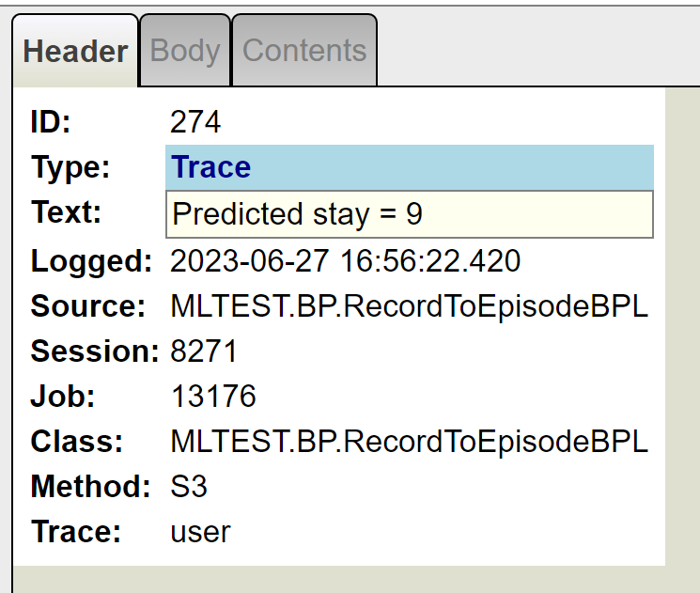Click the Source row's MLTEST.BP.RecordToEpisodeBPL value

(409, 306)
